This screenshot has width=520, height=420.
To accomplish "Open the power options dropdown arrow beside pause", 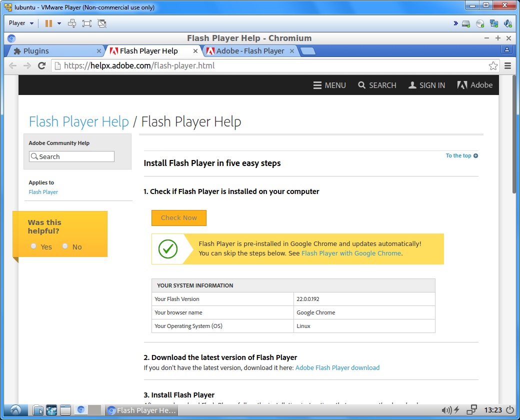I will [59, 23].
